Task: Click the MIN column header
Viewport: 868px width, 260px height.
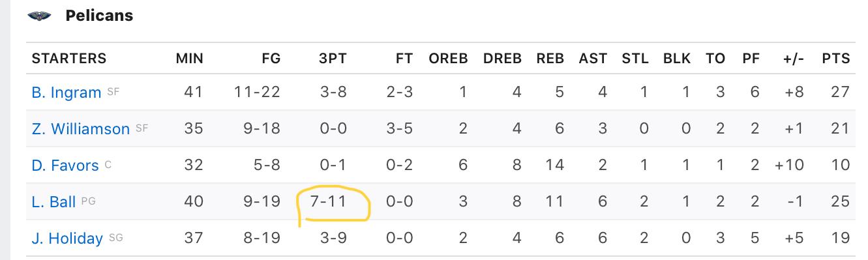Action: coord(189,59)
